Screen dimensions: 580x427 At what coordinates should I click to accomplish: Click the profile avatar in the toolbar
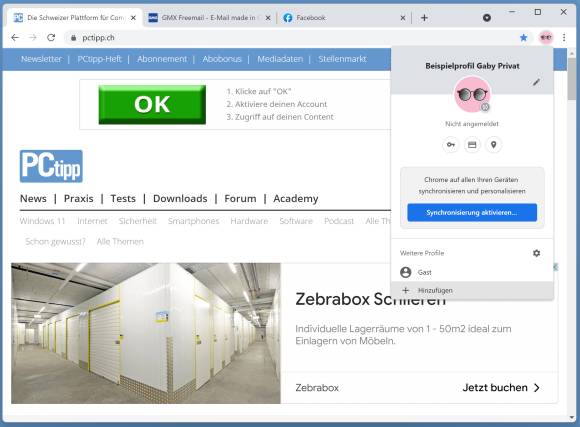coord(546,37)
